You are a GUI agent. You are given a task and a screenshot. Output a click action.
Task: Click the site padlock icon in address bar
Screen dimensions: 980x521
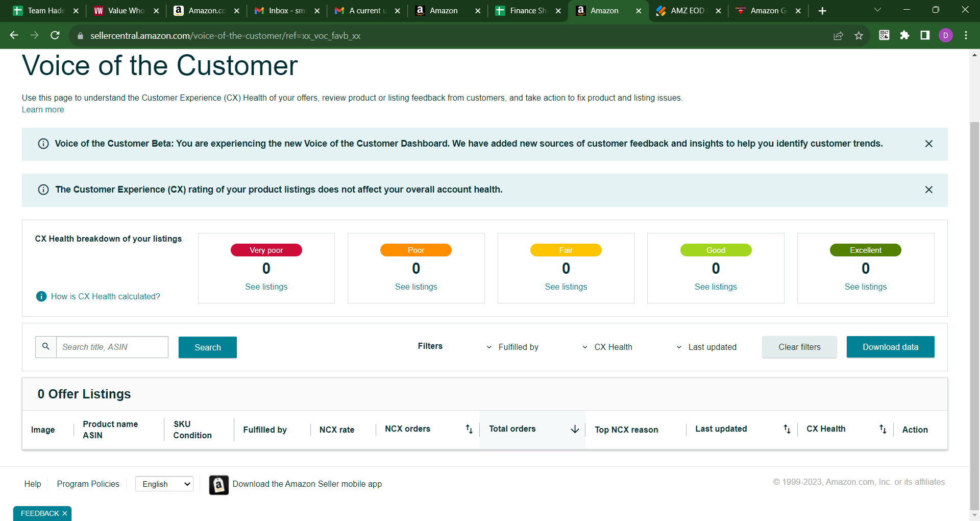point(80,36)
